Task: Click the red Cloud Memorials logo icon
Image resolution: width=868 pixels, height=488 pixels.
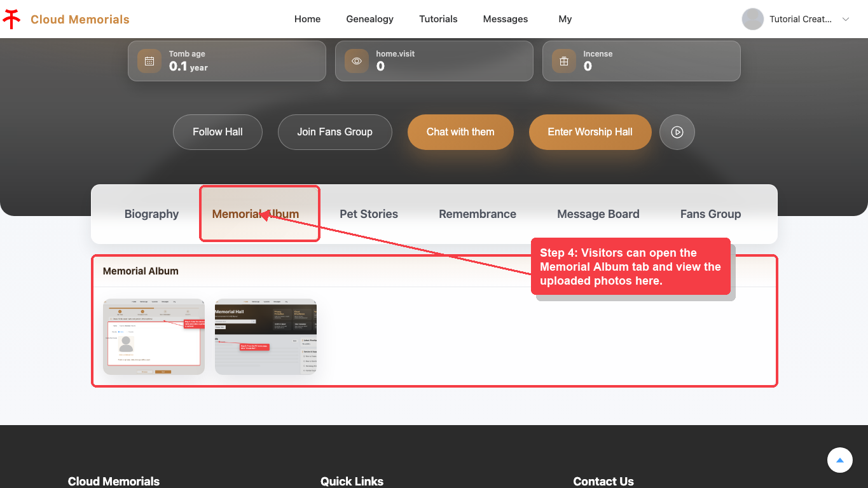Action: [11, 19]
